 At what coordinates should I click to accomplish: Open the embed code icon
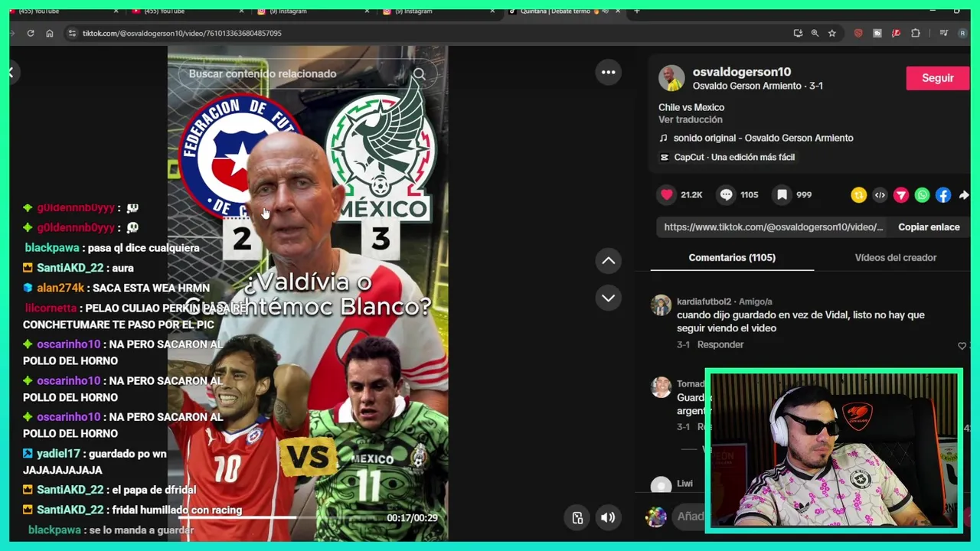click(880, 195)
